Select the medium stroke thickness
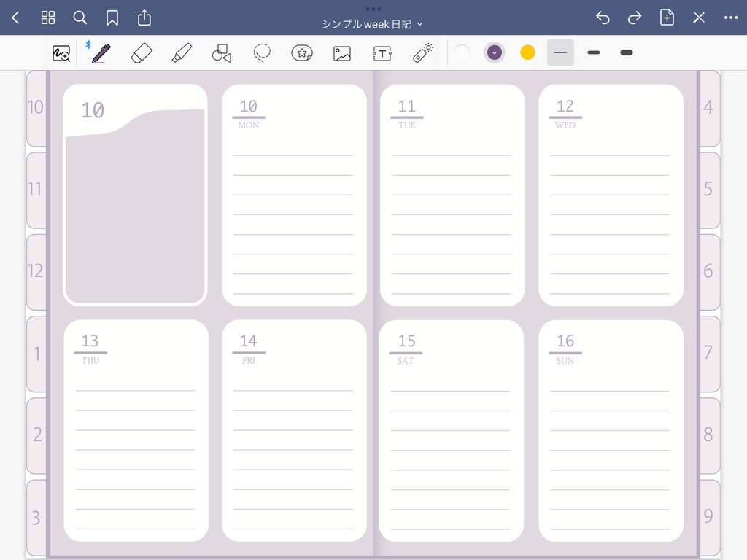The width and height of the screenshot is (747, 560). (x=593, y=52)
